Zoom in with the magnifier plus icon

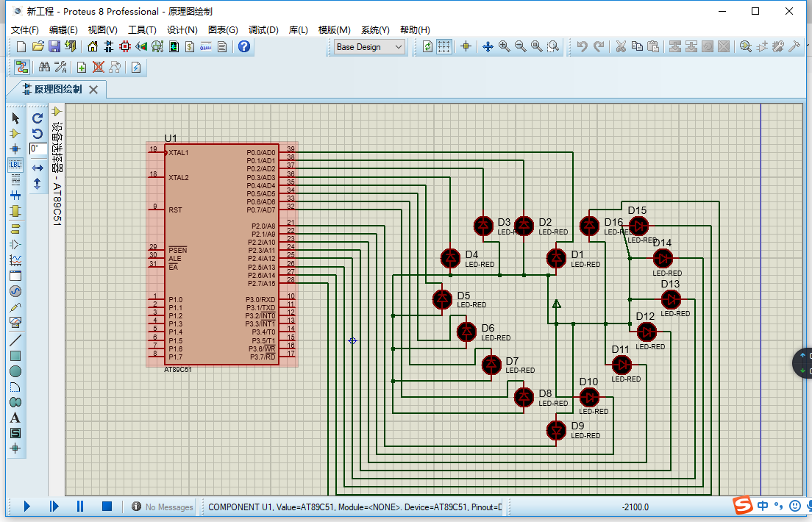pos(504,46)
